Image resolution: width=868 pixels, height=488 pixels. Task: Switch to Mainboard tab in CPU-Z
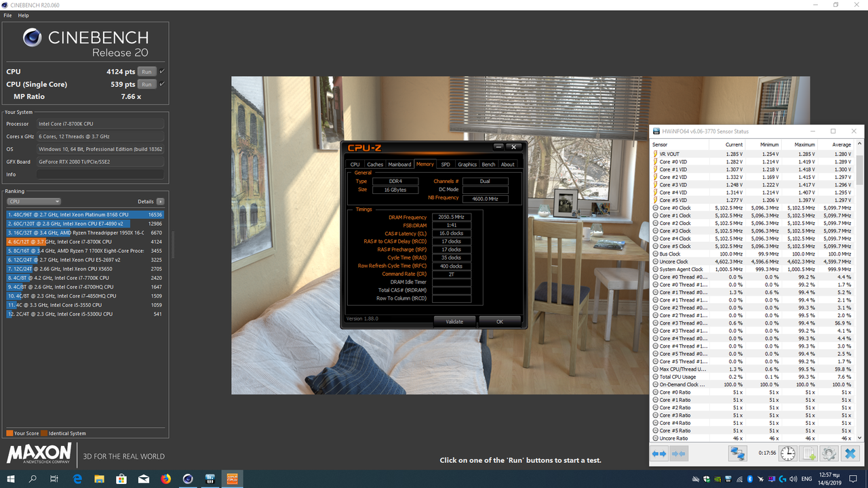coord(399,164)
